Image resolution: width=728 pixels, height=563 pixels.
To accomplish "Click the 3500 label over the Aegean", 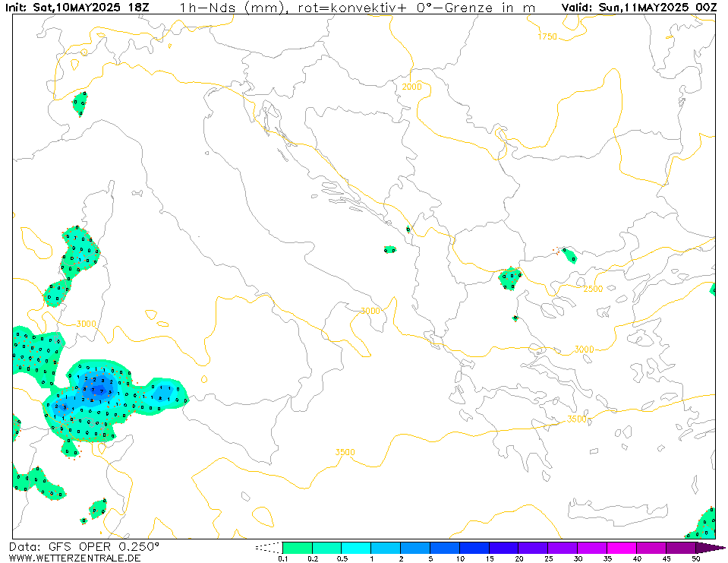I will [x=577, y=419].
